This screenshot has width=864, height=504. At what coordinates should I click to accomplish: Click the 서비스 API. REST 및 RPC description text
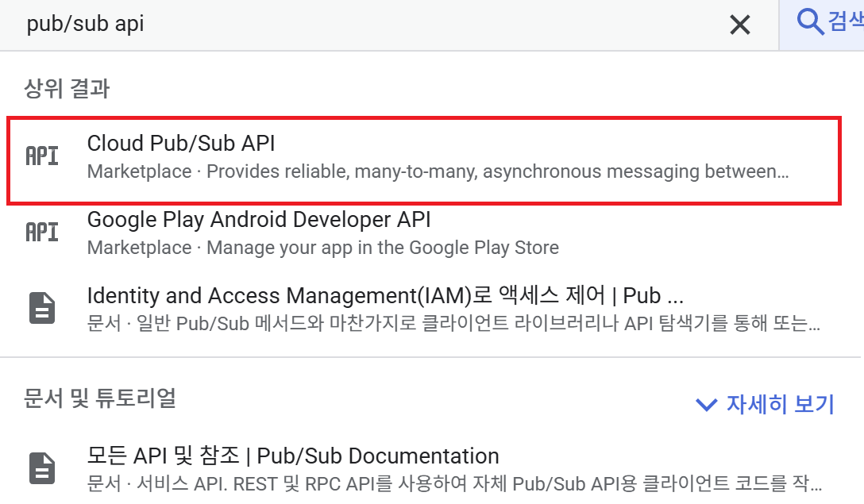pyautogui.click(x=453, y=483)
